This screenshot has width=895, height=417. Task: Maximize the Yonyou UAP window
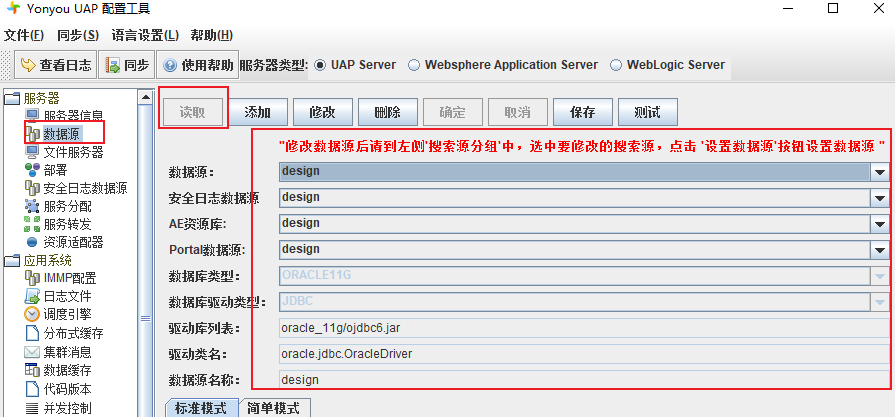point(833,8)
